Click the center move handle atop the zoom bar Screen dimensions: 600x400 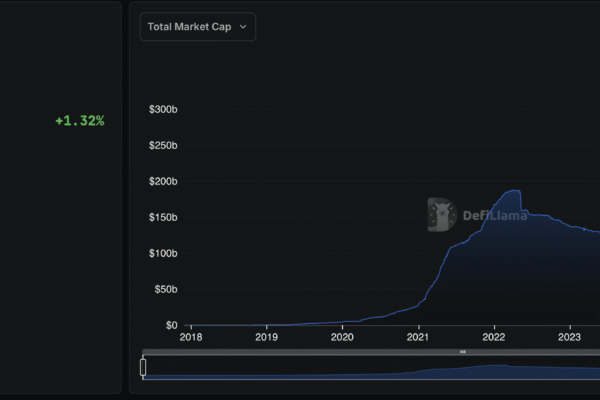(x=463, y=352)
